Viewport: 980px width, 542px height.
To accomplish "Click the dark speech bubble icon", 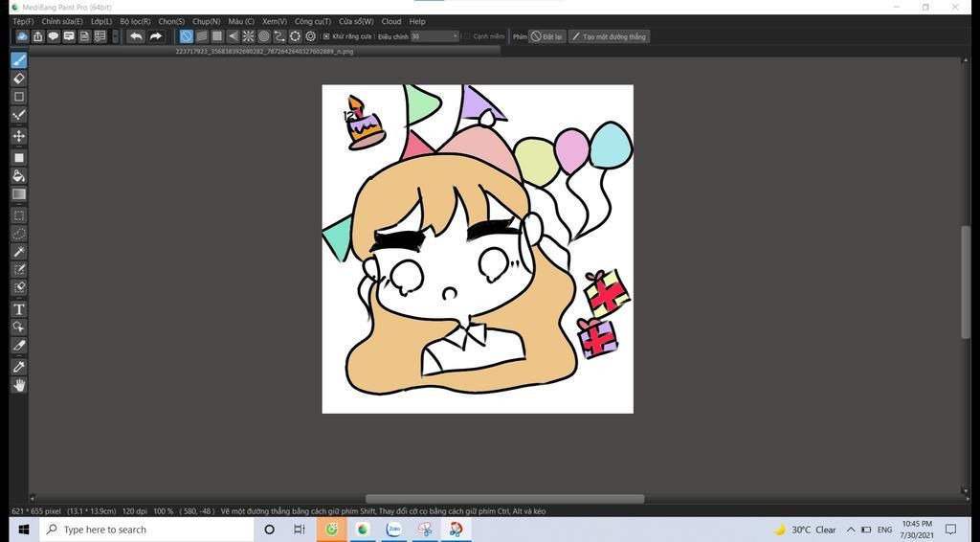I will click(54, 36).
